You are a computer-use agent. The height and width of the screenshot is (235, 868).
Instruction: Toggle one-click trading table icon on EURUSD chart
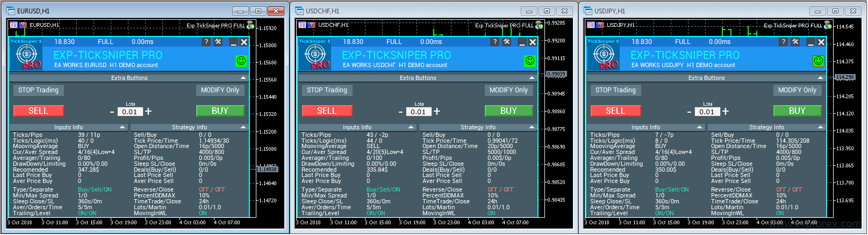click(13, 25)
